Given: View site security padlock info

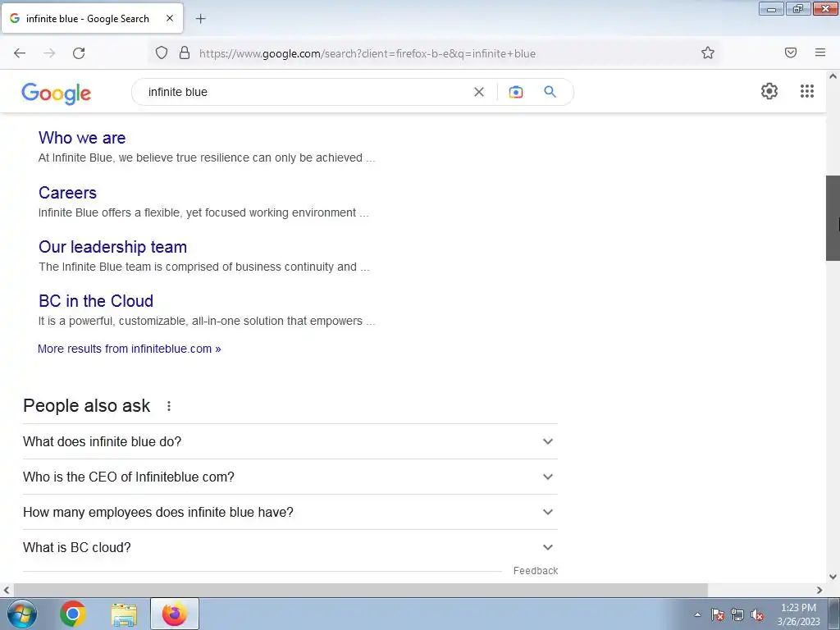Looking at the screenshot, I should tap(185, 53).
